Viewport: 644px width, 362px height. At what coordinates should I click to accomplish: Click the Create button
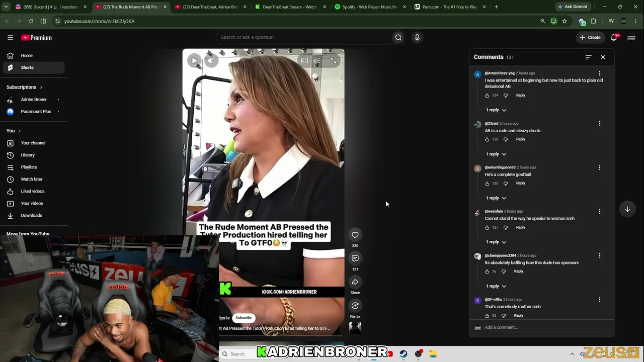(x=590, y=37)
